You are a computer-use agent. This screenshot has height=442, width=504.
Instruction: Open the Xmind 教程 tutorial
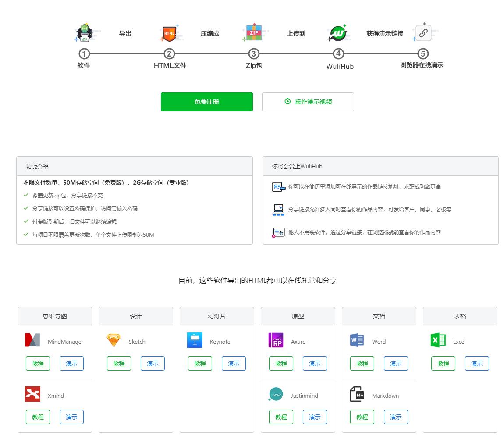pos(38,417)
